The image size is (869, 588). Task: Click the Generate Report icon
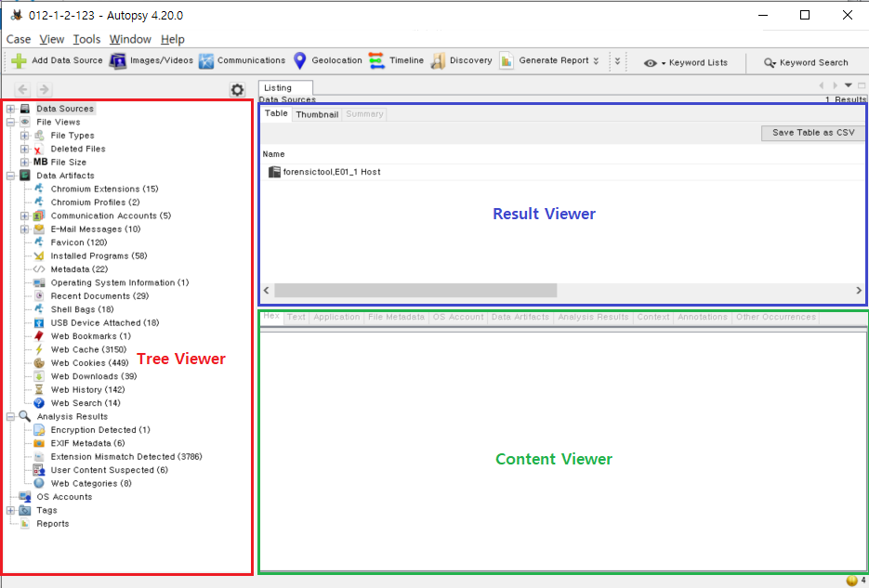coord(506,61)
